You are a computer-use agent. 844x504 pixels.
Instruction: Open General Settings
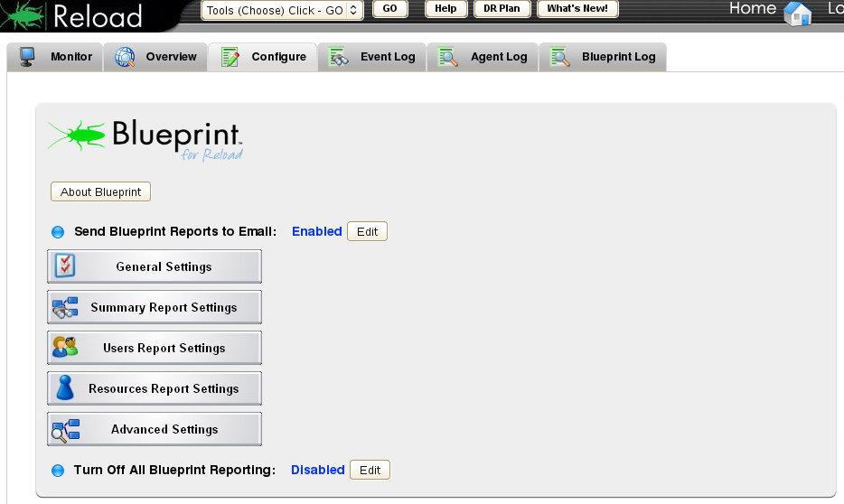(155, 266)
